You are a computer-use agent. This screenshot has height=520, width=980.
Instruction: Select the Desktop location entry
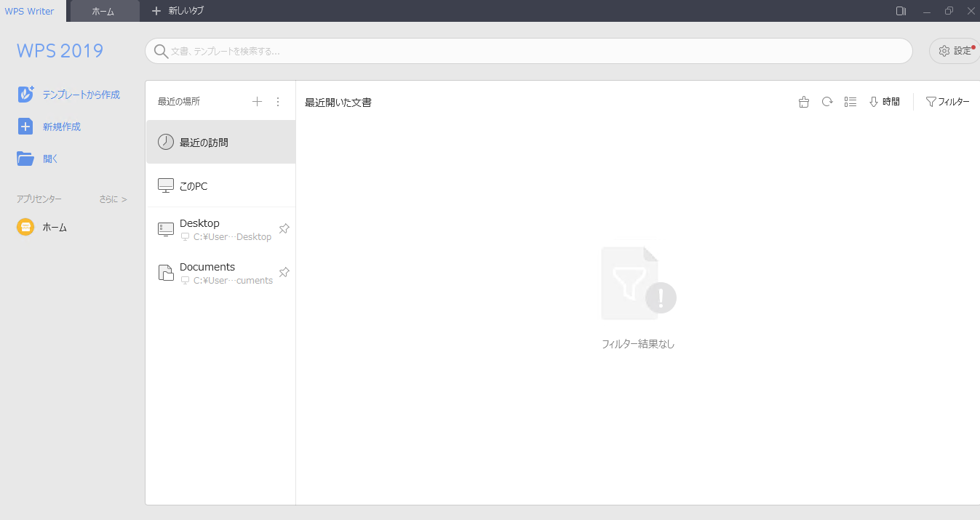click(x=220, y=229)
